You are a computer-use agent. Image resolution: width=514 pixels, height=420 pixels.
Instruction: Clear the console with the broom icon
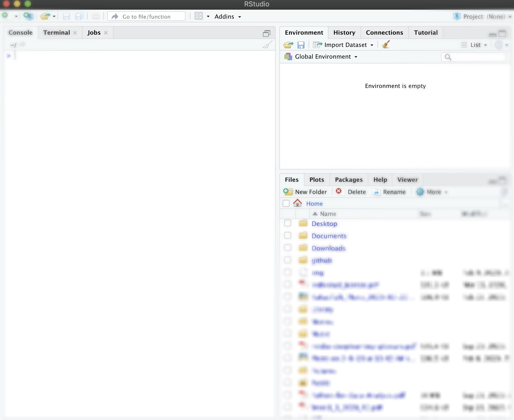click(267, 45)
